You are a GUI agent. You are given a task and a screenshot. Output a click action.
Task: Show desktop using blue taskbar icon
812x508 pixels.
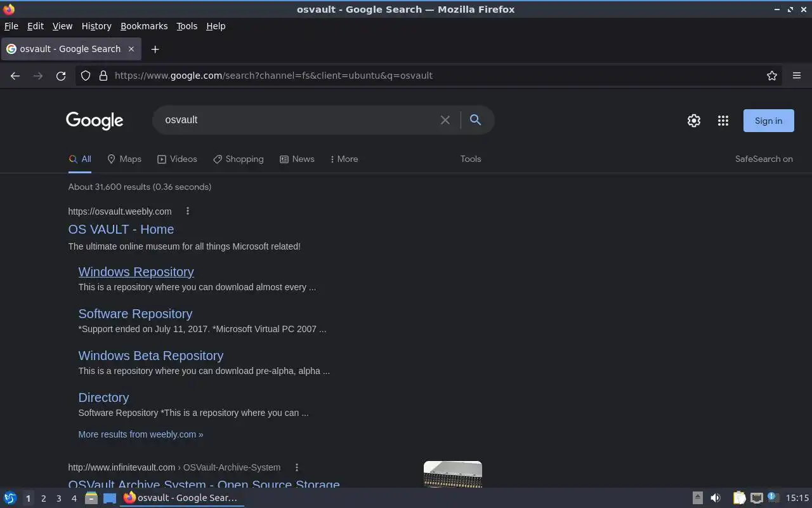(x=110, y=498)
